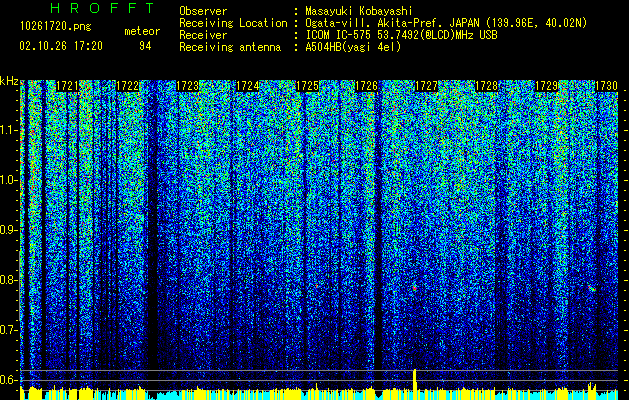Viewport: 629px width, 400px height.
Task: Click the 1.1 kHz axis label
Action: coord(9,130)
